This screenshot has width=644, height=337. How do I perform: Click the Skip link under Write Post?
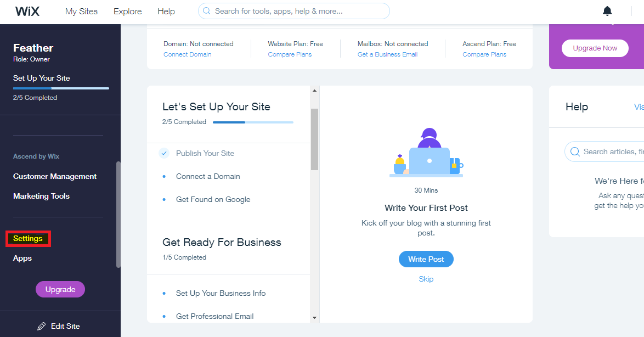[x=426, y=279]
